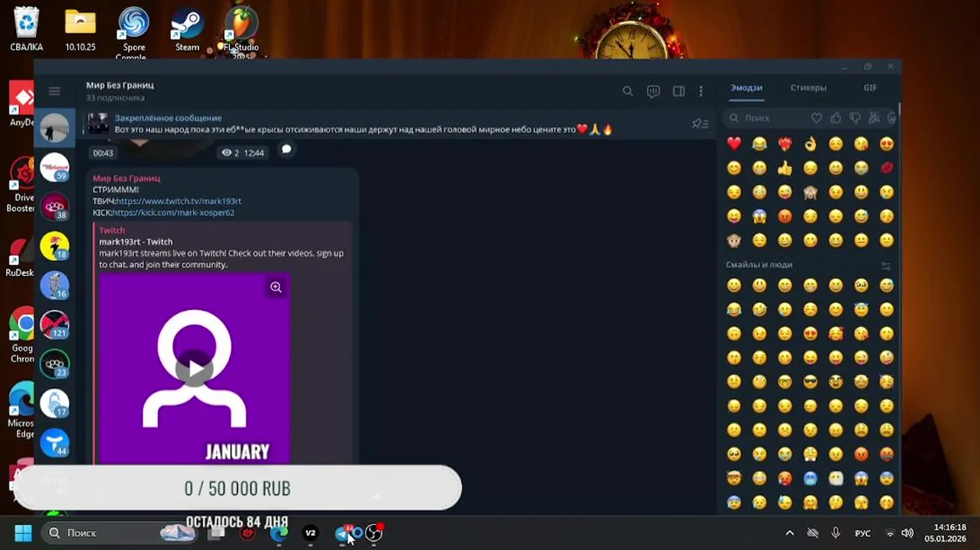Screen dimensions: 980x550
Task: Switch to GIF tab
Action: click(x=870, y=88)
